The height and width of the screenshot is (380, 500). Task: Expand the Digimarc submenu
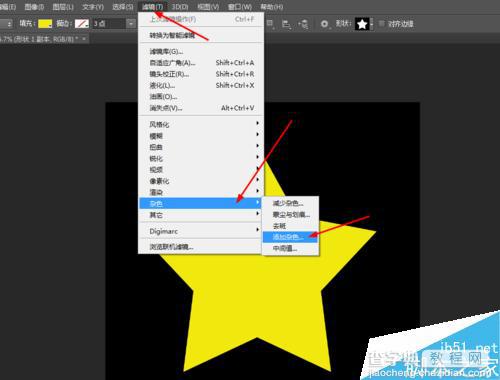point(201,231)
